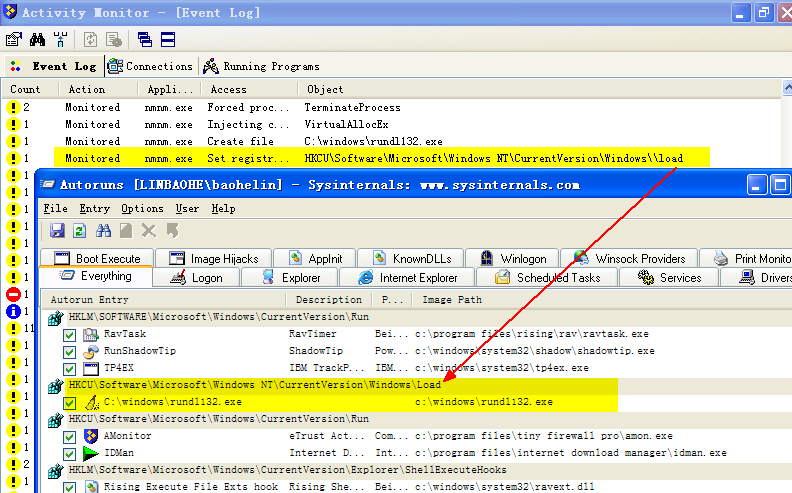Switch to the Image Hijacks tab

(214, 259)
